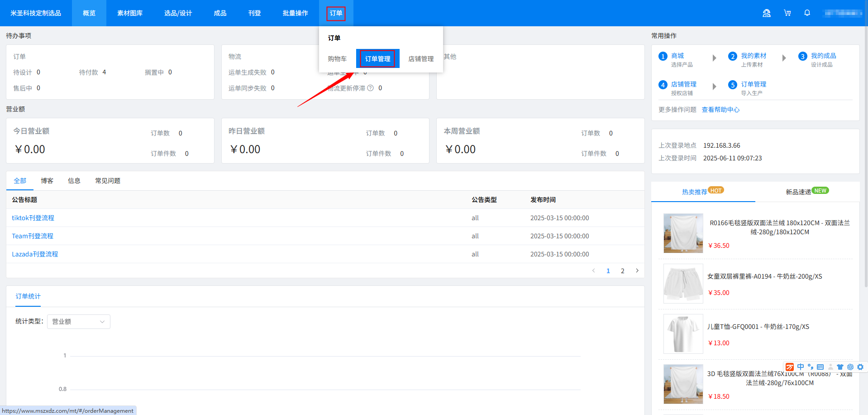Open the 儿童T恤-GFQ0001 product thumbnail
The image size is (868, 415).
683,334
